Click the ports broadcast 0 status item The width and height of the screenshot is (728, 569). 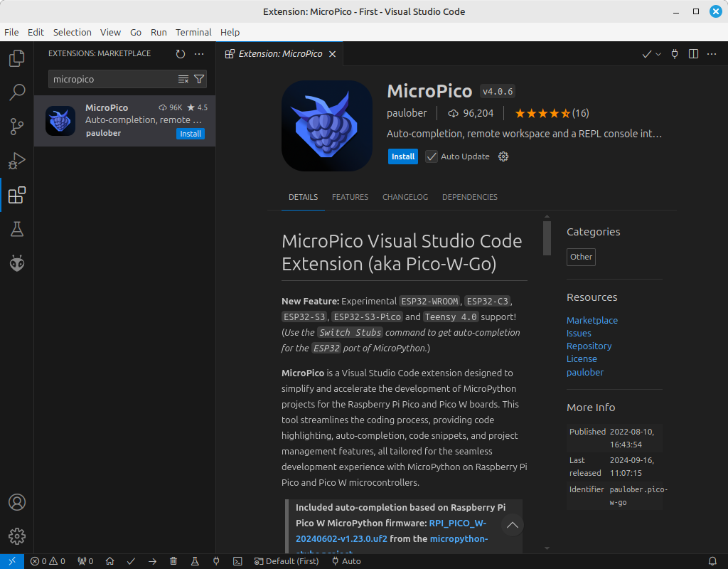(85, 561)
